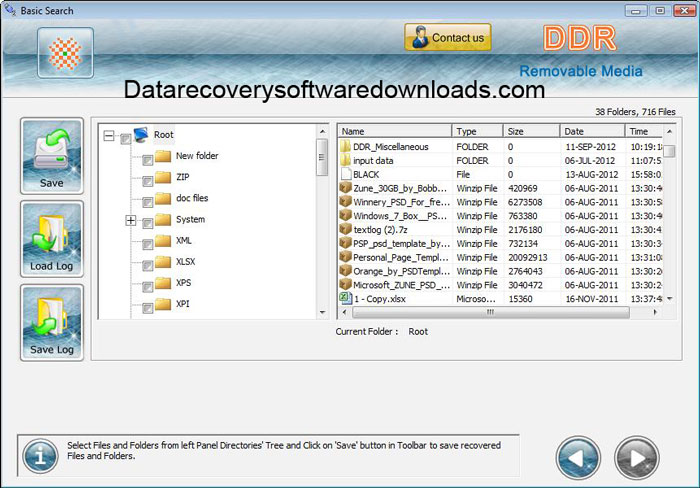The image size is (700, 488).
Task: Click the blue info icon
Action: coord(40,456)
